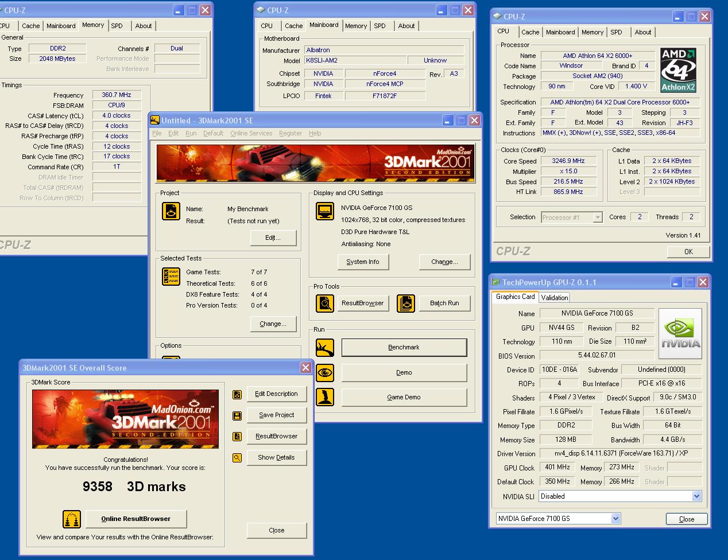Click the Edit button in Project section
The image size is (728, 560).
click(x=273, y=238)
